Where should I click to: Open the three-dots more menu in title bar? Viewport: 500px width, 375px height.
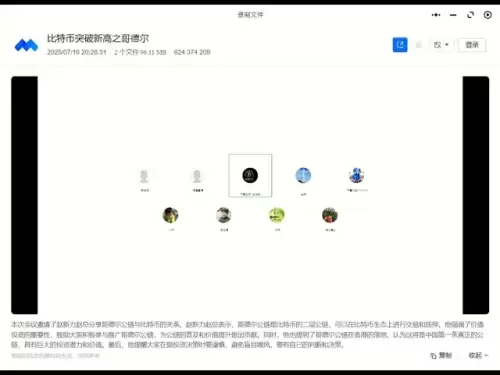click(x=436, y=15)
